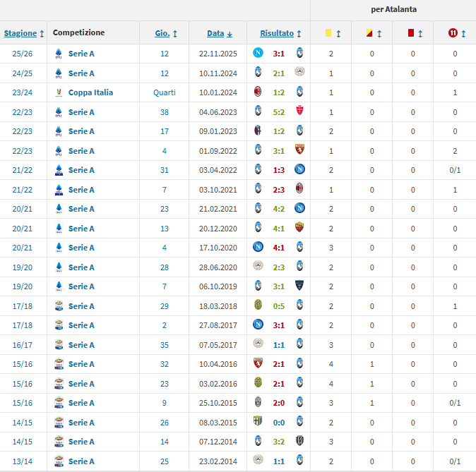
Task: Sort by the Gio. matchday header
Action: point(162,33)
